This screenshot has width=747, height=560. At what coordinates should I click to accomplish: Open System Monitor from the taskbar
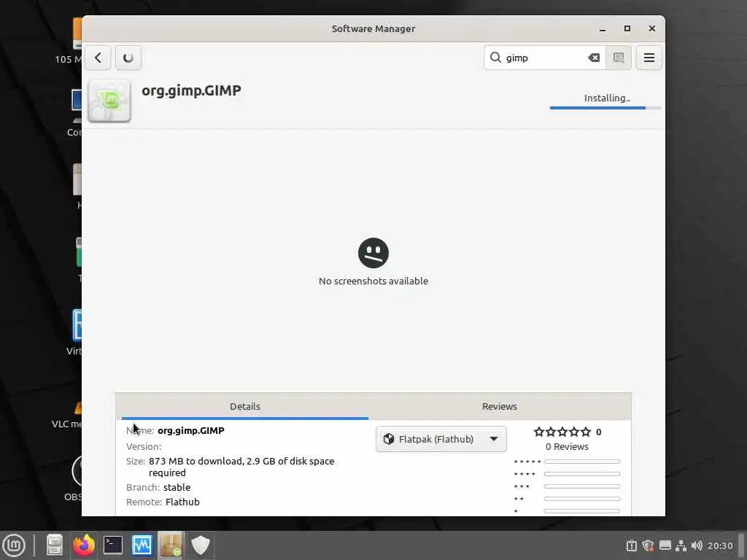(x=142, y=545)
